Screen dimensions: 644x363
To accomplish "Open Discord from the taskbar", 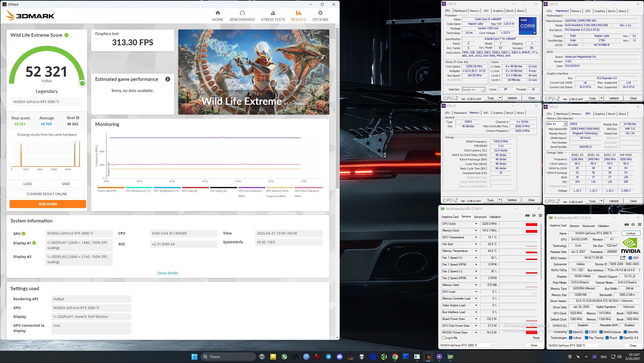I will coord(339,356).
